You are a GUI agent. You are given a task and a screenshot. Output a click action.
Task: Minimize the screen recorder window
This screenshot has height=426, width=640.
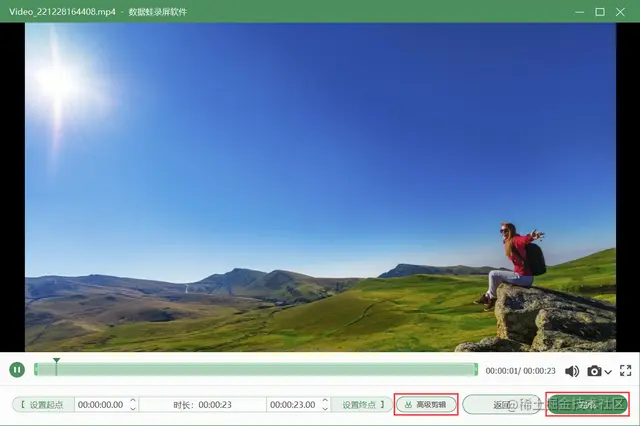pos(579,12)
